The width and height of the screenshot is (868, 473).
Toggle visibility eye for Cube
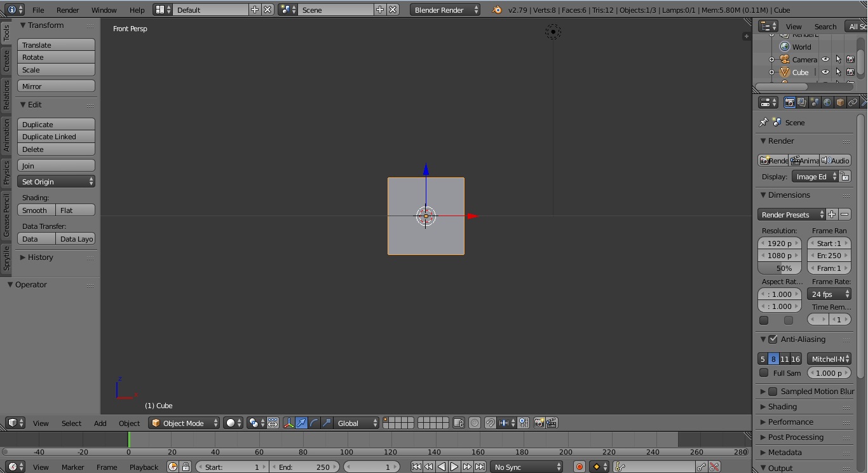tap(825, 72)
